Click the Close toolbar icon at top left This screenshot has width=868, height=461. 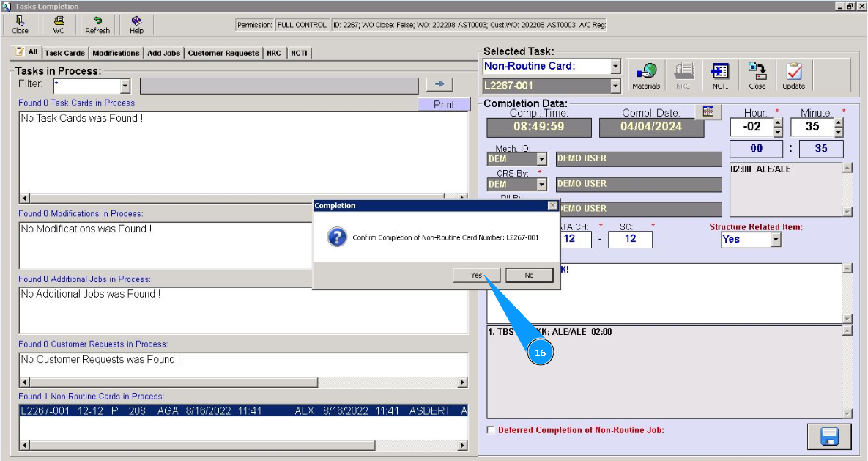coord(20,24)
